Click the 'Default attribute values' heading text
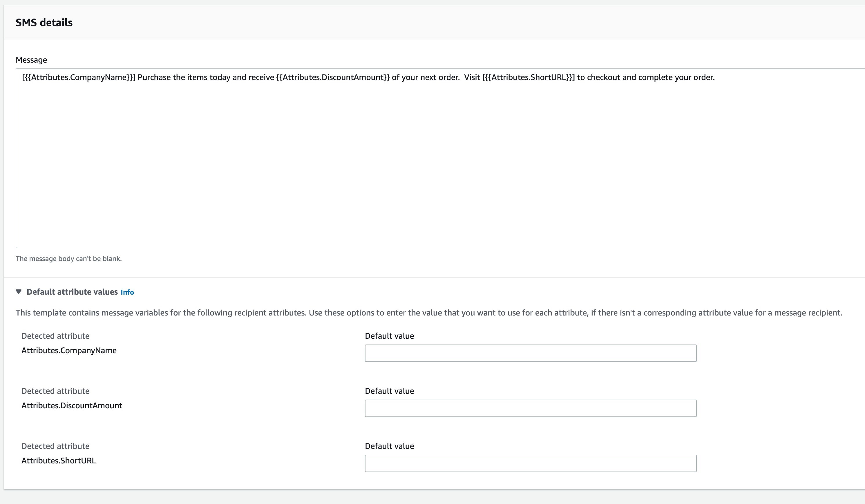 [x=72, y=292]
